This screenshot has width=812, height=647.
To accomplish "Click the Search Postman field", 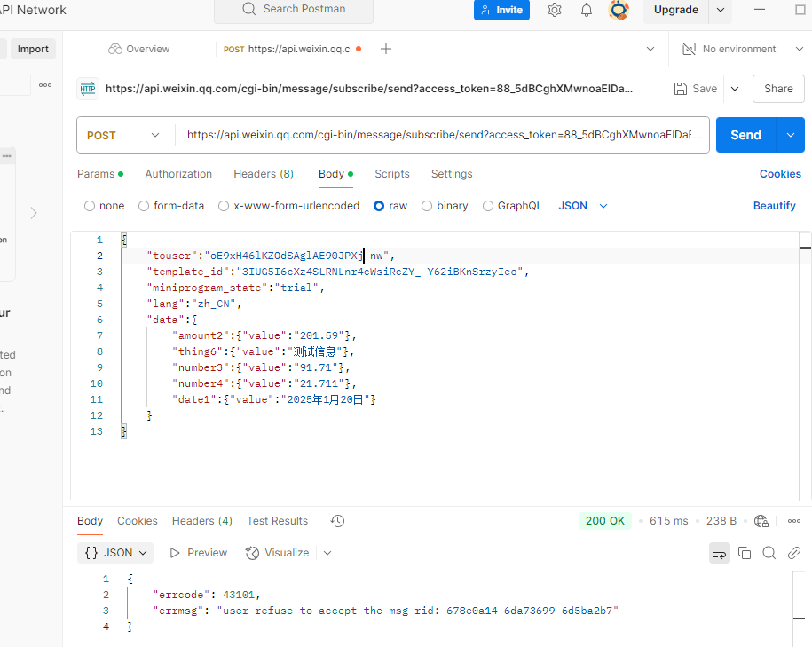I will pyautogui.click(x=294, y=10).
